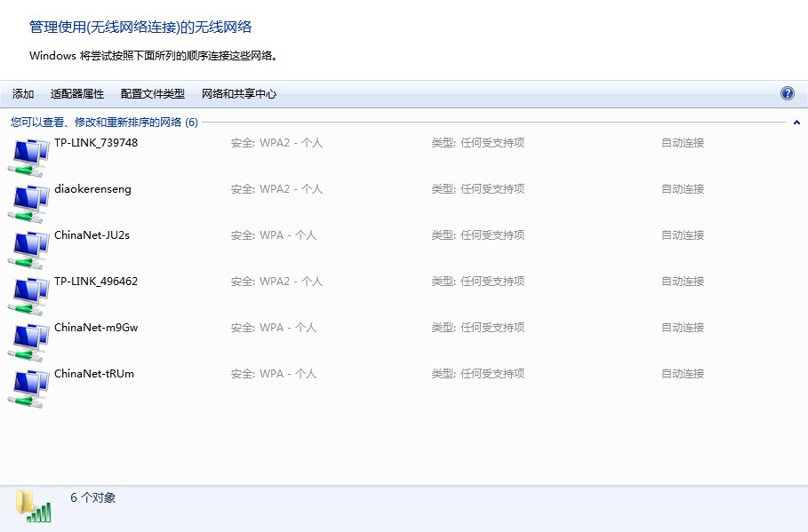The image size is (808, 532).
Task: Open 网络和共享中心
Action: (239, 94)
